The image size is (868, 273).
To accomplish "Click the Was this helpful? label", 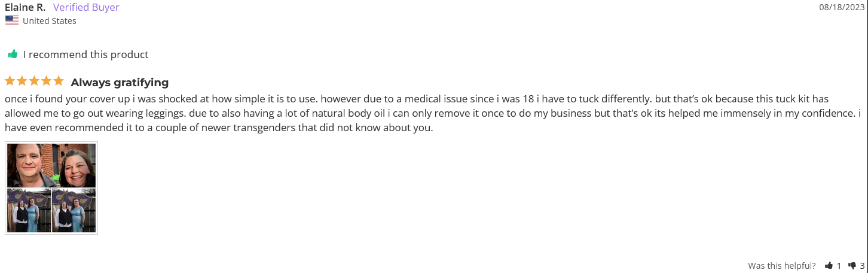I will (782, 266).
